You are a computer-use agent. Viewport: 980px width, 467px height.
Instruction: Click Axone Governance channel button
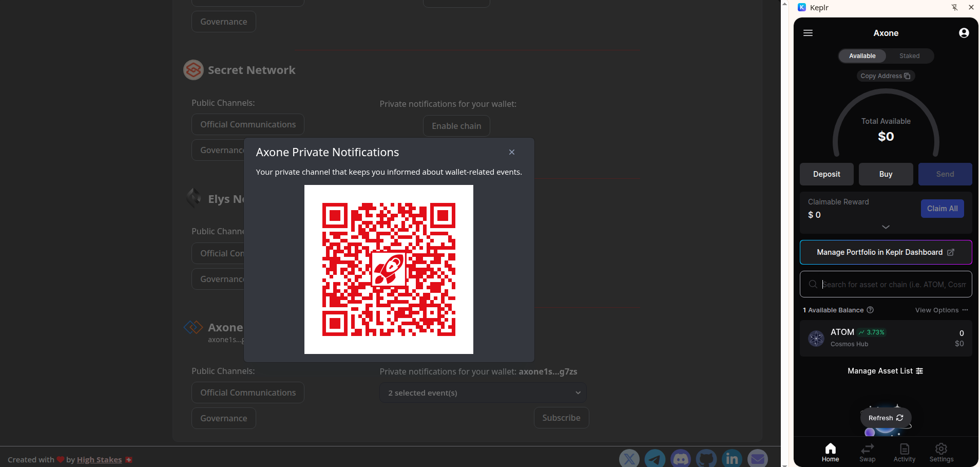click(224, 418)
